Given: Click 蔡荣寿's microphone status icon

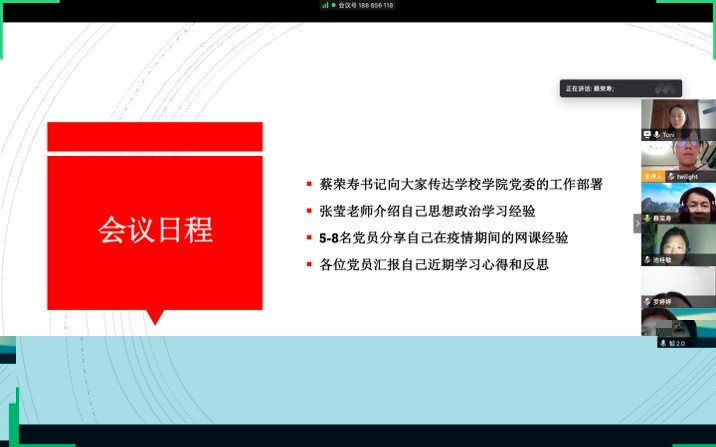Looking at the screenshot, I should [647, 218].
